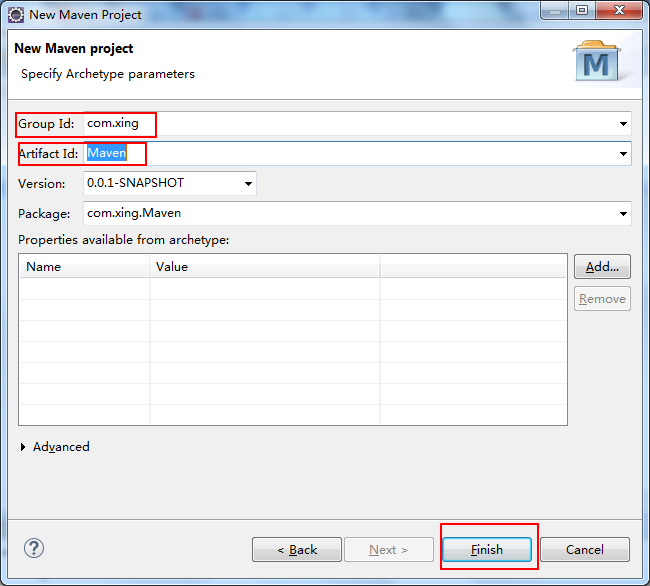Click the help question mark icon
This screenshot has width=650, height=586.
click(x=34, y=549)
